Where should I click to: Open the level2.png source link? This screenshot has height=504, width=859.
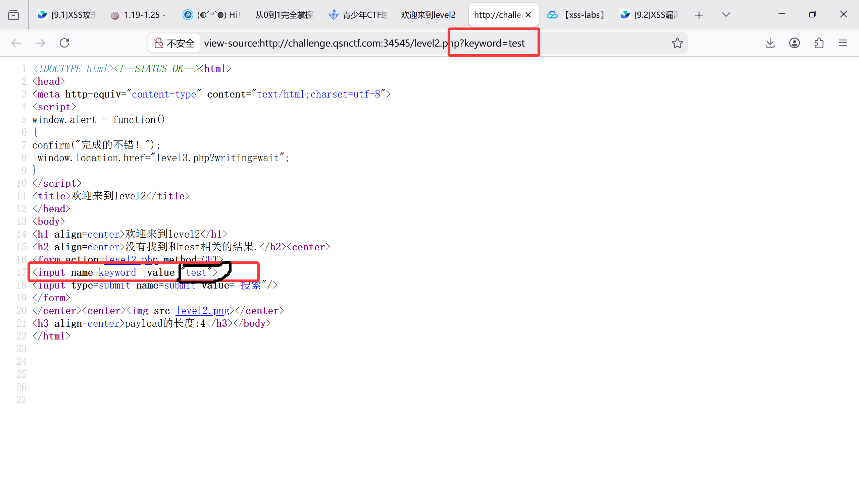click(x=202, y=311)
